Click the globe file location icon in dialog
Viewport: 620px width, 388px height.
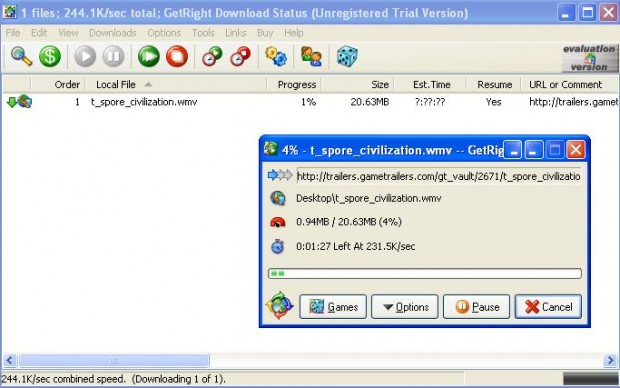tap(278, 198)
